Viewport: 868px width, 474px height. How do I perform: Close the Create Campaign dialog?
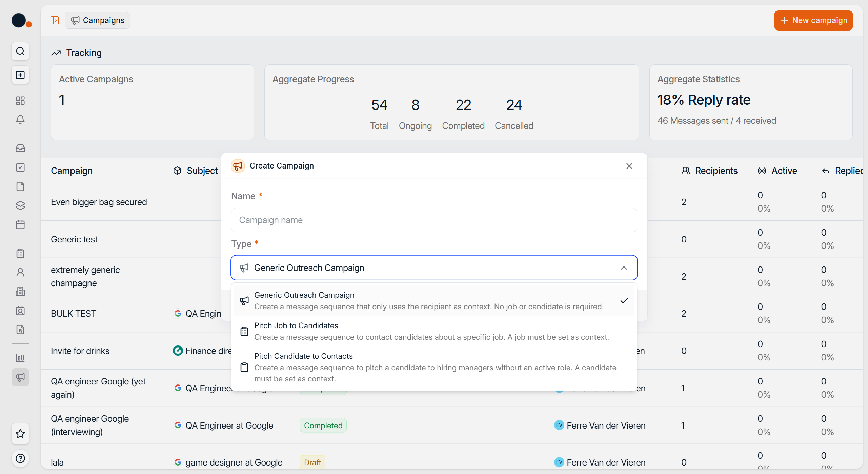coord(629,166)
